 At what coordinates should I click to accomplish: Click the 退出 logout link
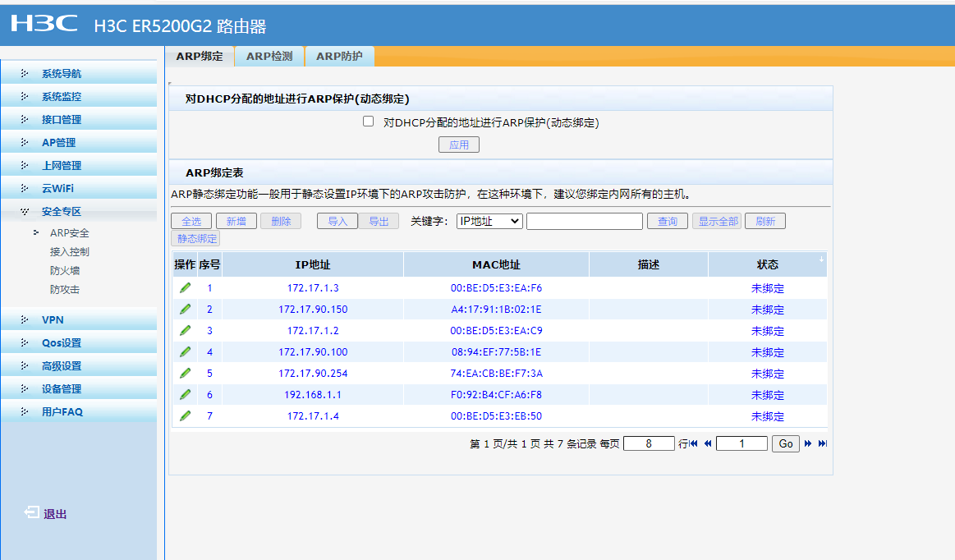click(x=55, y=514)
